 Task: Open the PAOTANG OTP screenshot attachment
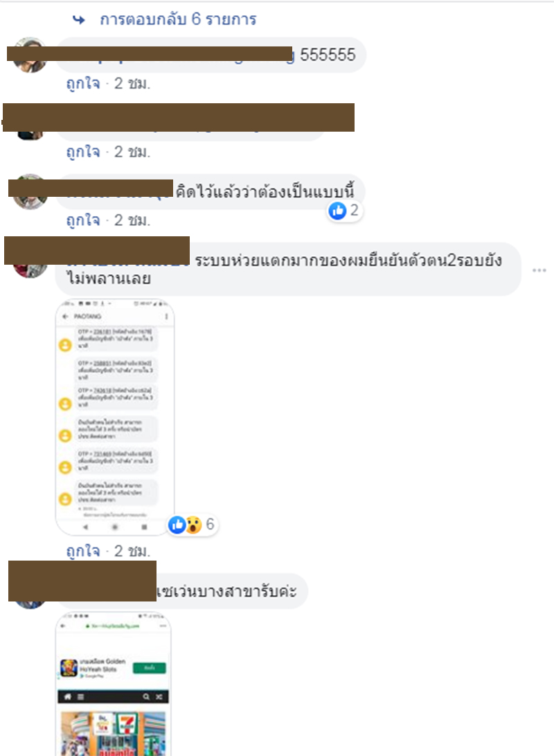click(115, 417)
